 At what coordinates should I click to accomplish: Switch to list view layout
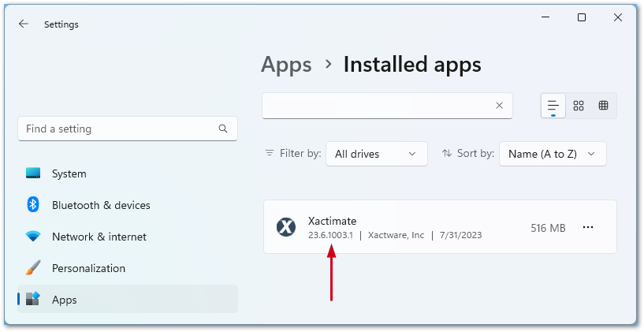[x=553, y=106]
